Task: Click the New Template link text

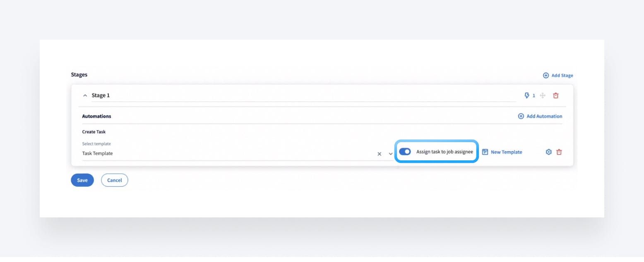Action: pos(506,152)
